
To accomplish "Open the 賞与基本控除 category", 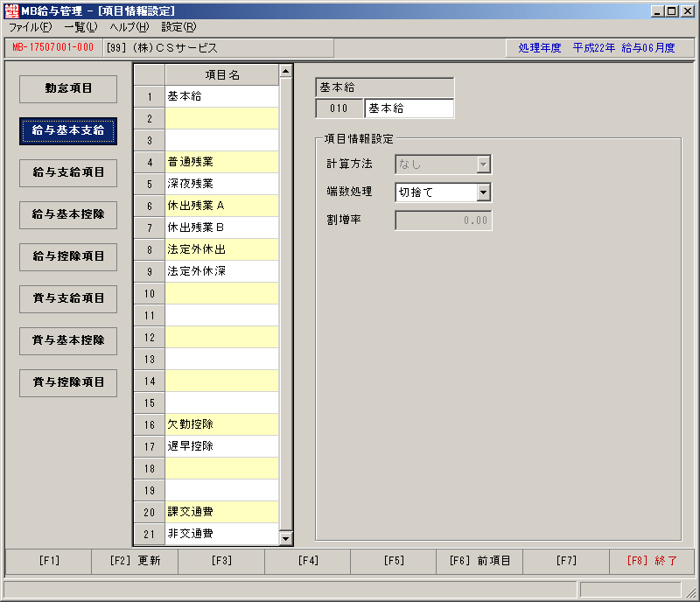I will (x=68, y=340).
